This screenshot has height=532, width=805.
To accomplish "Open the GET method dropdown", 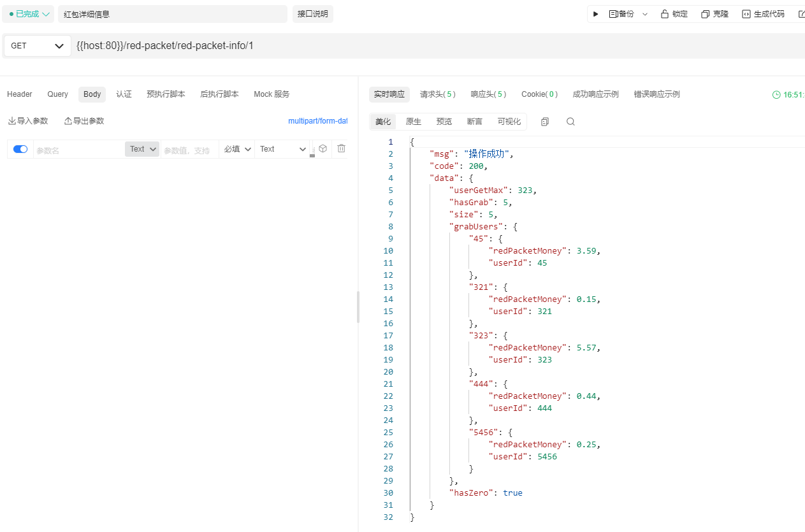I will point(38,46).
